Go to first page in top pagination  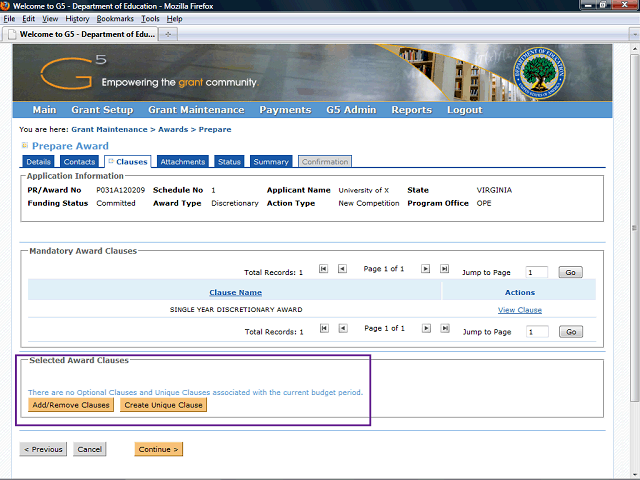pyautogui.click(x=323, y=269)
